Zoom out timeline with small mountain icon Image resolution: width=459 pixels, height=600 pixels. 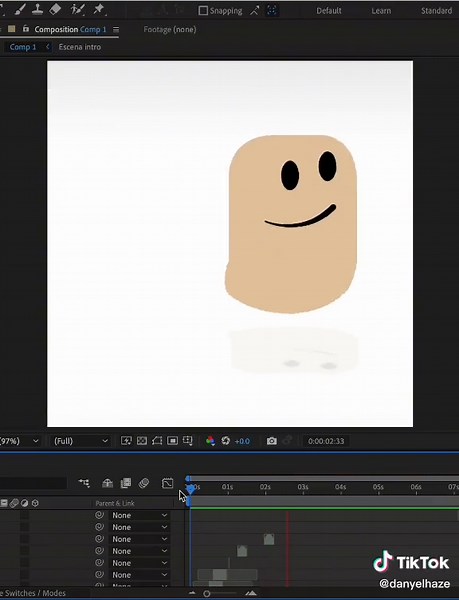(192, 593)
